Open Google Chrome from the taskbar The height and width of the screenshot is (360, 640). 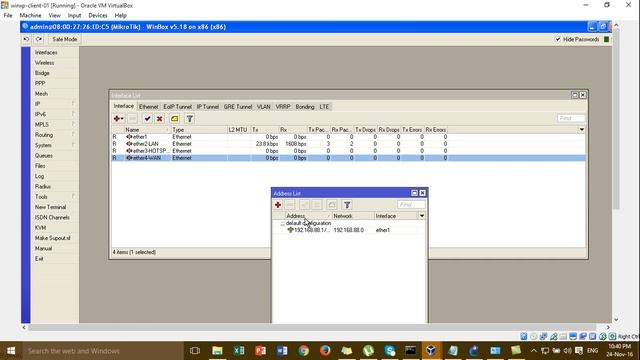(303, 351)
